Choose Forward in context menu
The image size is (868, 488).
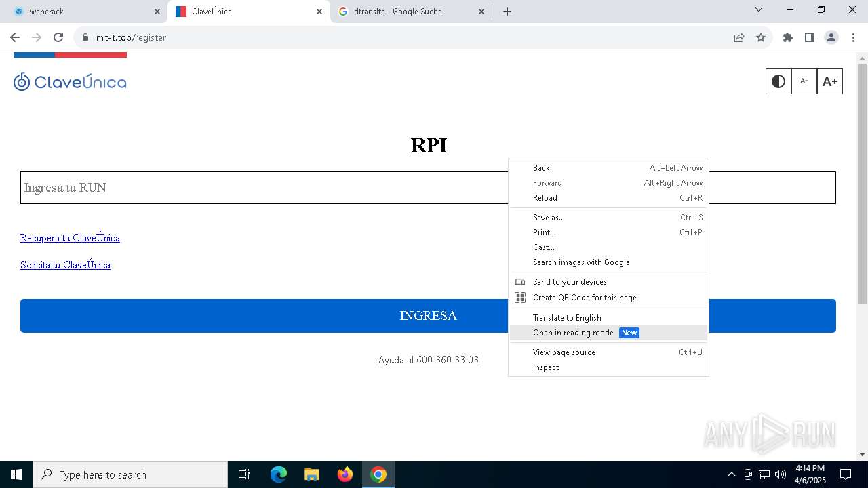click(x=608, y=183)
